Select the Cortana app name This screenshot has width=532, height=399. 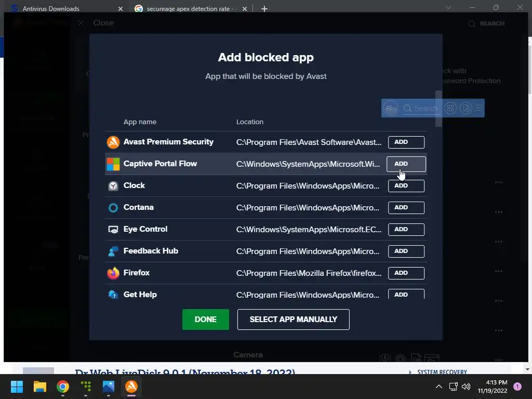pyautogui.click(x=138, y=207)
